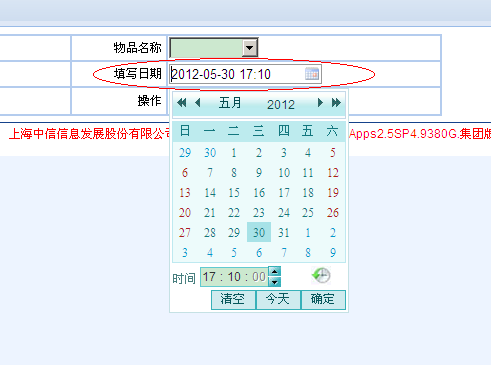Select day 24 in the calendar
This screenshot has width=491, height=365.
click(x=283, y=212)
